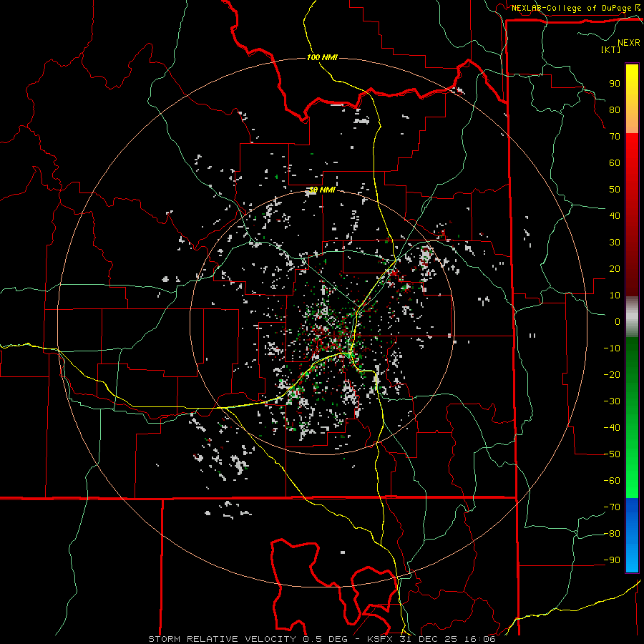This screenshot has height=644, width=644.
Task: Click the -80 value on velocity scale
Action: (x=612, y=534)
